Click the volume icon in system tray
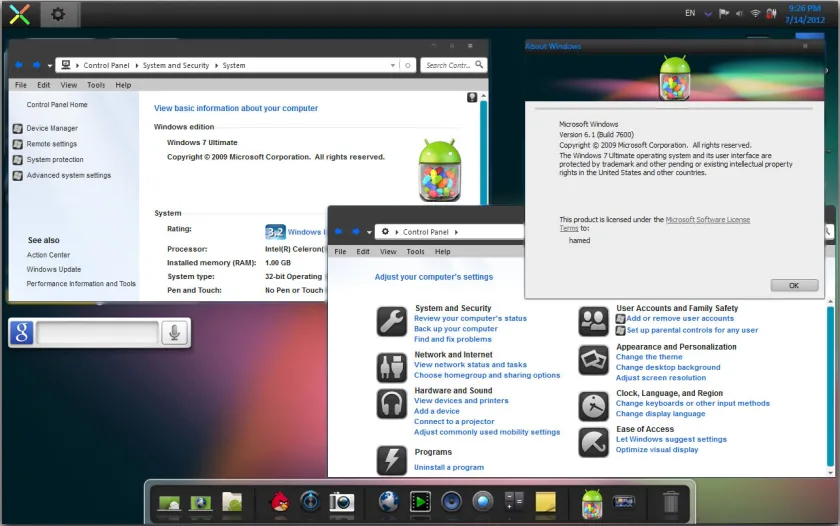Screen dimensions: 840x526 [739, 13]
